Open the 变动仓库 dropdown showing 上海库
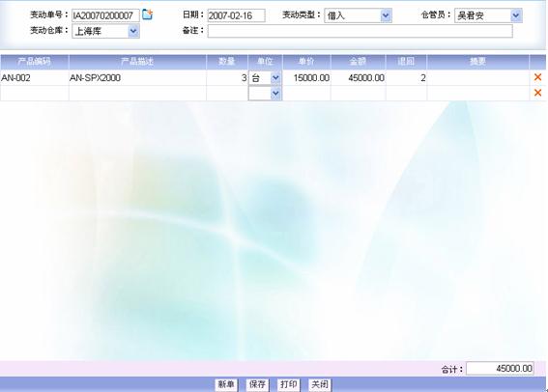The width and height of the screenshot is (548, 392). point(106,32)
